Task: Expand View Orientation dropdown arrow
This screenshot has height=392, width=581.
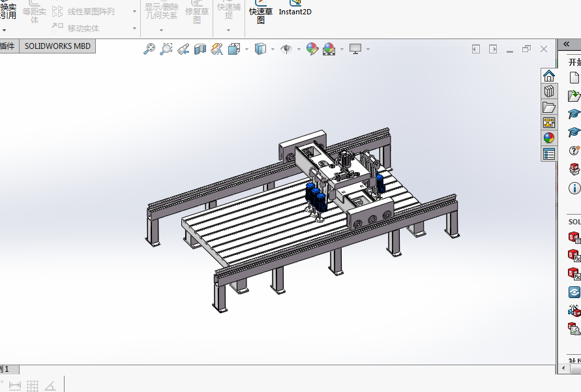Action: pos(246,49)
